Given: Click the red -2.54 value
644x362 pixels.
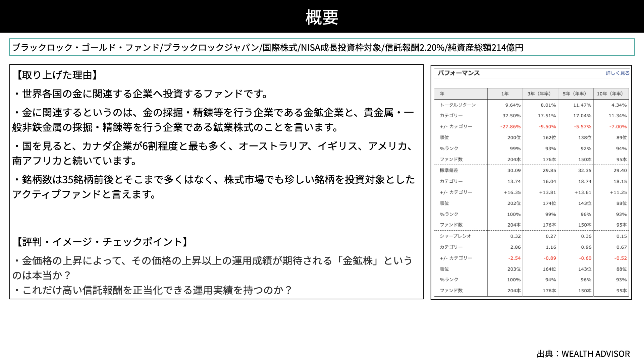Looking at the screenshot, I should (515, 258).
